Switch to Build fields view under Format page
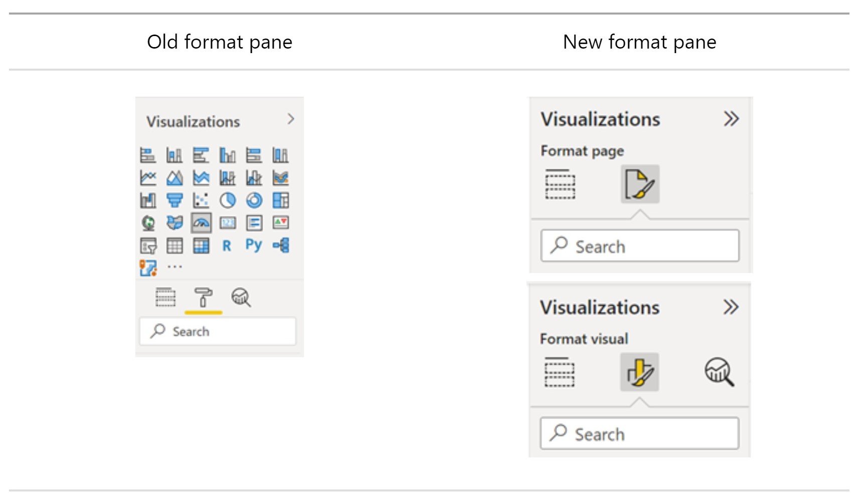Viewport: 868px width, 502px height. click(x=561, y=184)
